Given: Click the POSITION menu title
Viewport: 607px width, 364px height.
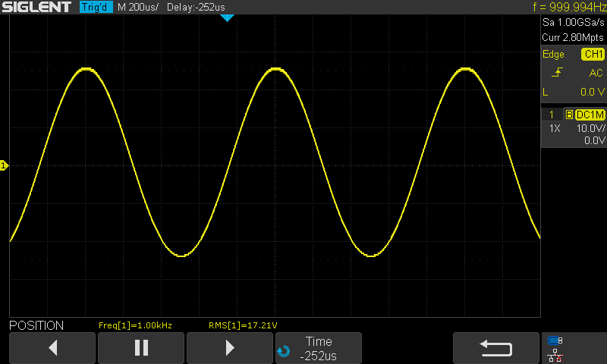Looking at the screenshot, I should [36, 325].
